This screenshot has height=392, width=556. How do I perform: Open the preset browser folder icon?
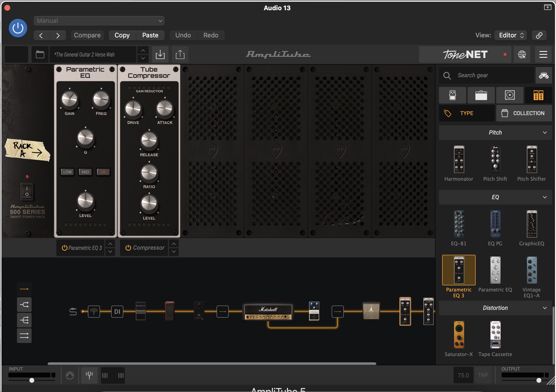point(40,54)
